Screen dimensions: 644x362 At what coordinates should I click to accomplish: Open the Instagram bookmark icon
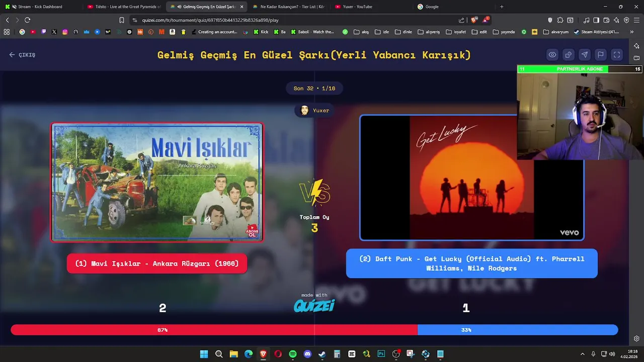(65, 32)
